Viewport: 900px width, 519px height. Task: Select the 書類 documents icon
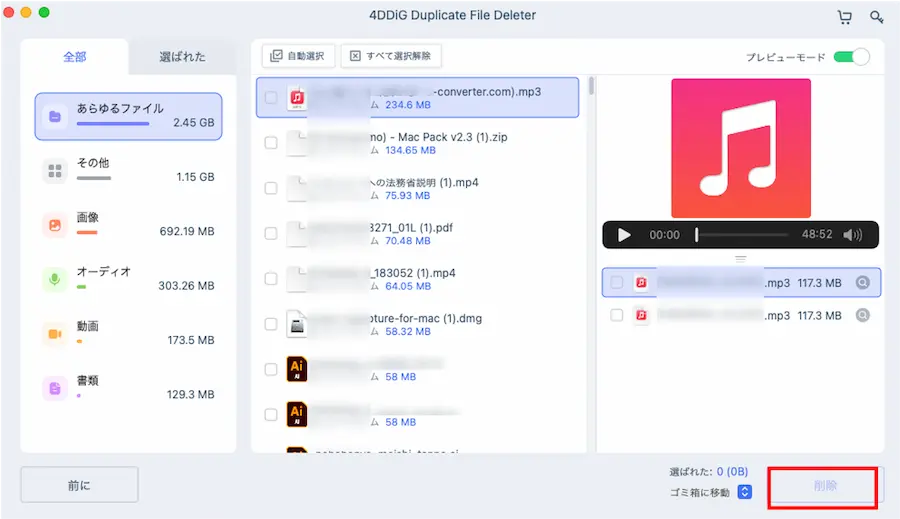(x=55, y=389)
